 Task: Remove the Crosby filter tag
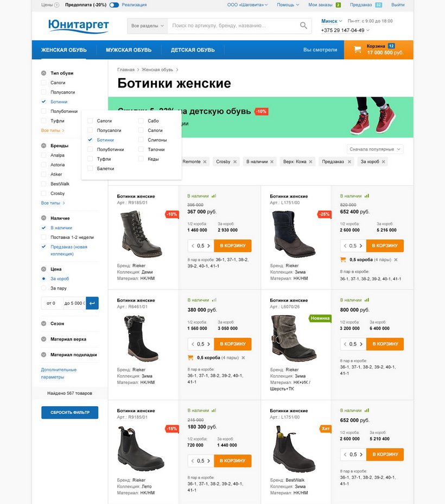click(x=235, y=162)
